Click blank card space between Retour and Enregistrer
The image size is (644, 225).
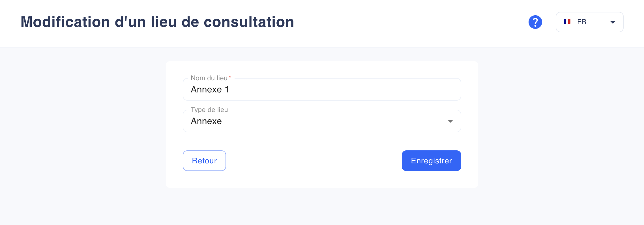click(x=314, y=161)
